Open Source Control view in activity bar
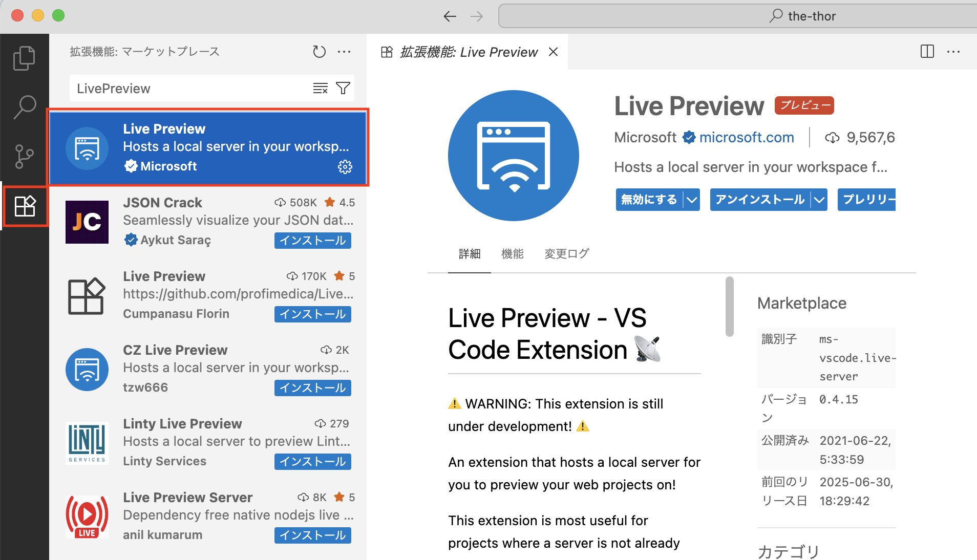This screenshot has width=977, height=560. pyautogui.click(x=24, y=156)
